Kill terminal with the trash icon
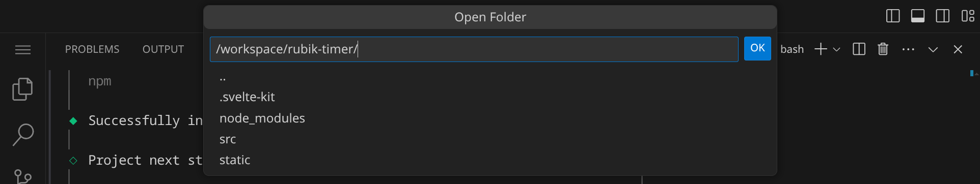This screenshot has height=184, width=980. (883, 49)
